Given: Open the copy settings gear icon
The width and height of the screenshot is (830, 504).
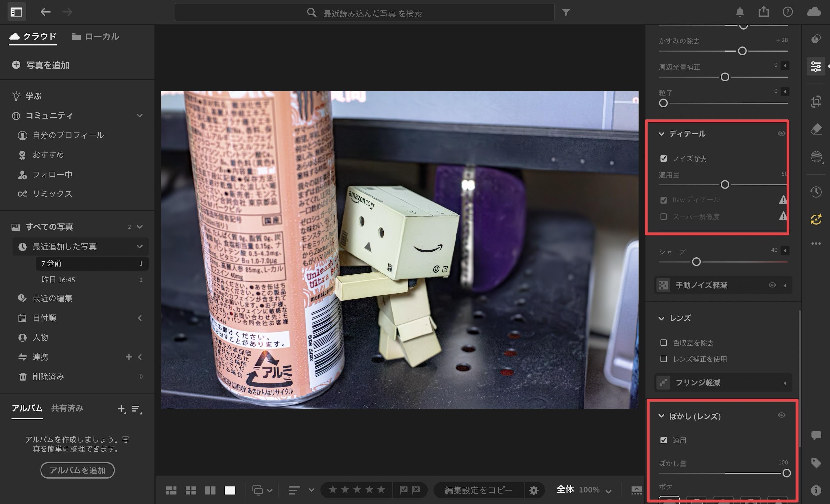Looking at the screenshot, I should [533, 490].
